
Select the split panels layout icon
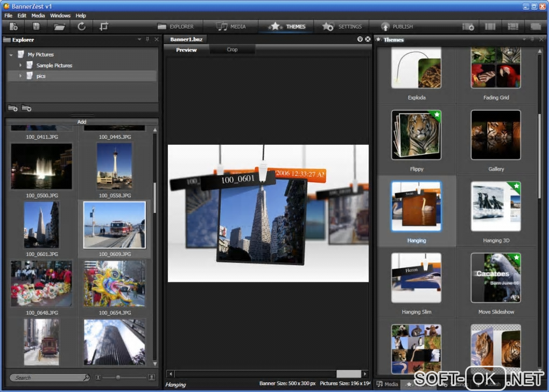(x=513, y=26)
